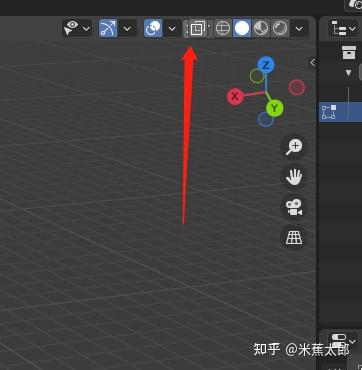Image resolution: width=362 pixels, height=370 pixels.
Task: Click negative Y axis circle on gizmo
Action: coord(257,76)
